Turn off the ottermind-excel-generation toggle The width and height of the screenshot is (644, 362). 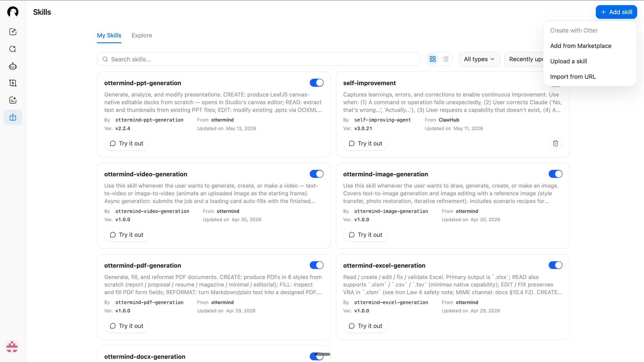[x=555, y=265]
